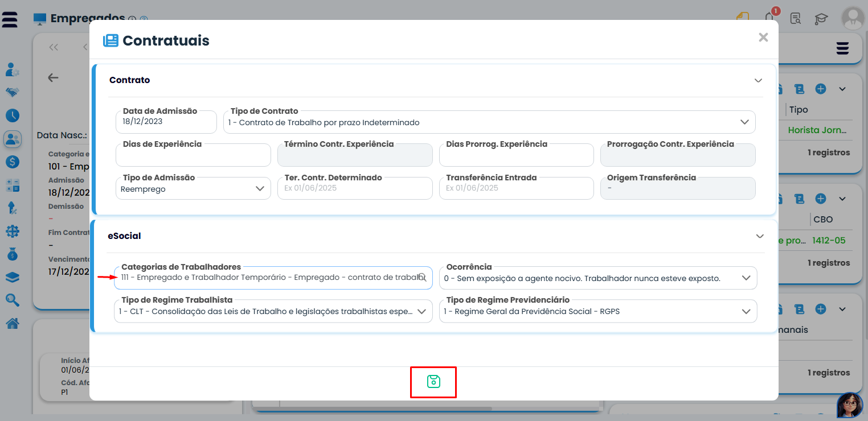Screen dimensions: 868x421
Task: Open the notifications bell icon
Action: (x=770, y=18)
